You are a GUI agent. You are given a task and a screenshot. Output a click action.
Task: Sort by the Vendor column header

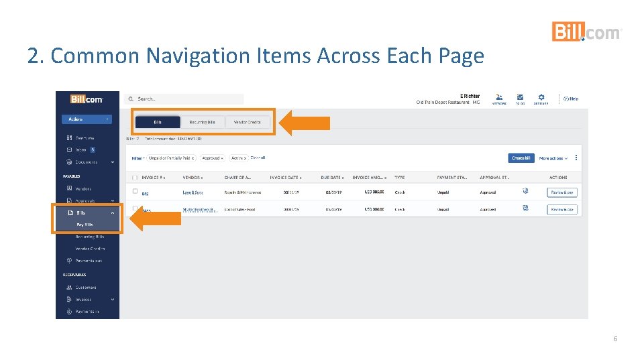coord(193,178)
